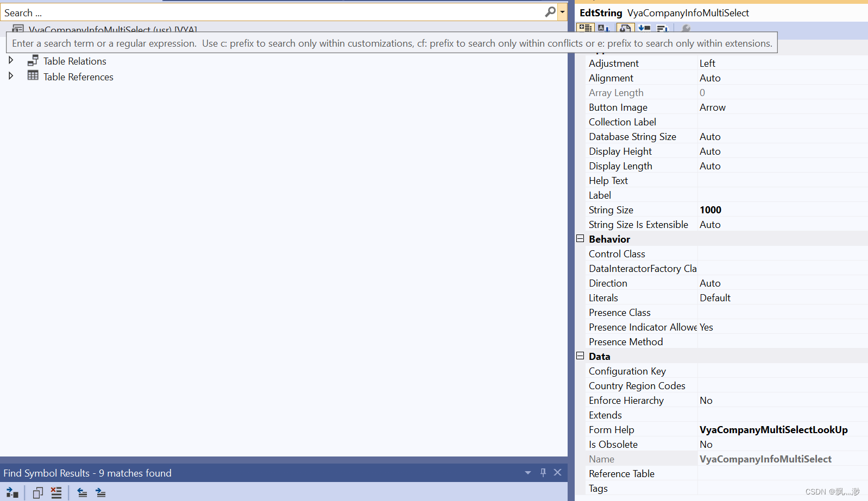Screen dimensions: 868x501
Task: Open Find Symbol Results window options dropdown
Action: (x=528, y=473)
